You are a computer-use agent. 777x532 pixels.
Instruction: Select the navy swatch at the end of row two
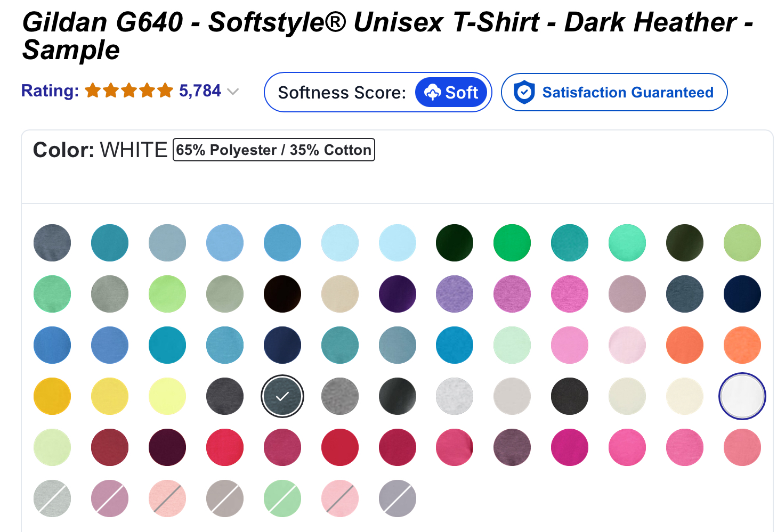(x=742, y=293)
